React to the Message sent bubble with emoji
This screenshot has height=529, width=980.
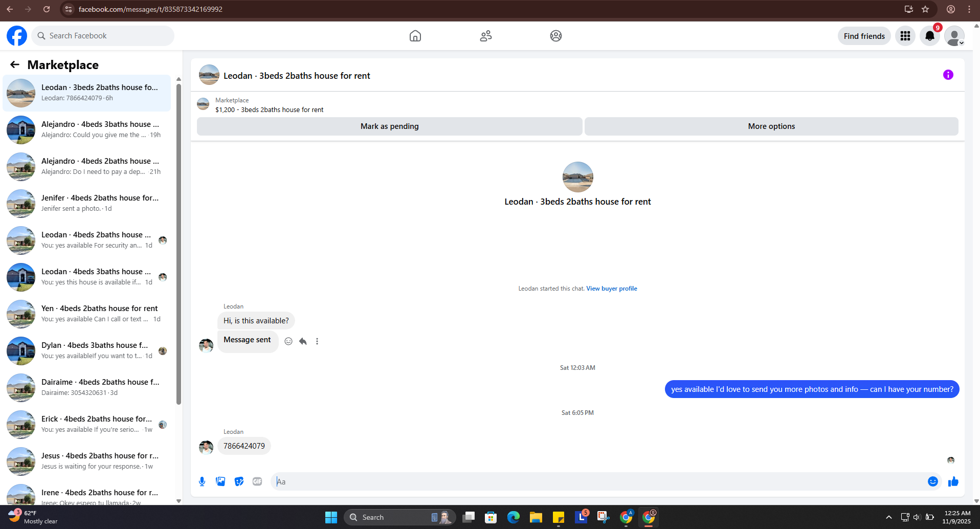point(288,341)
